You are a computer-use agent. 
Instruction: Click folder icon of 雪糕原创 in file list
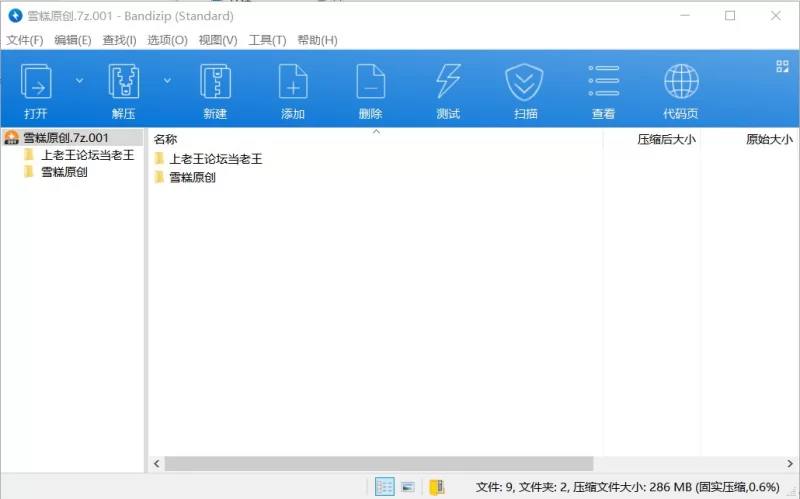click(x=160, y=177)
